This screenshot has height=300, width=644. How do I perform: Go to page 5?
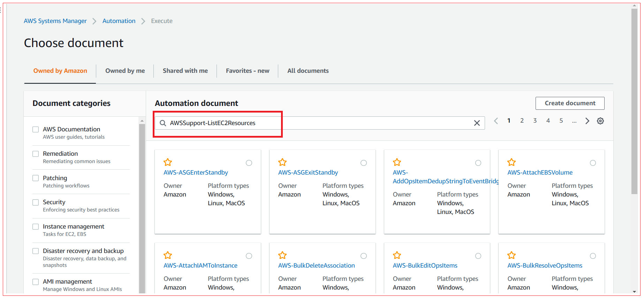[x=561, y=121]
